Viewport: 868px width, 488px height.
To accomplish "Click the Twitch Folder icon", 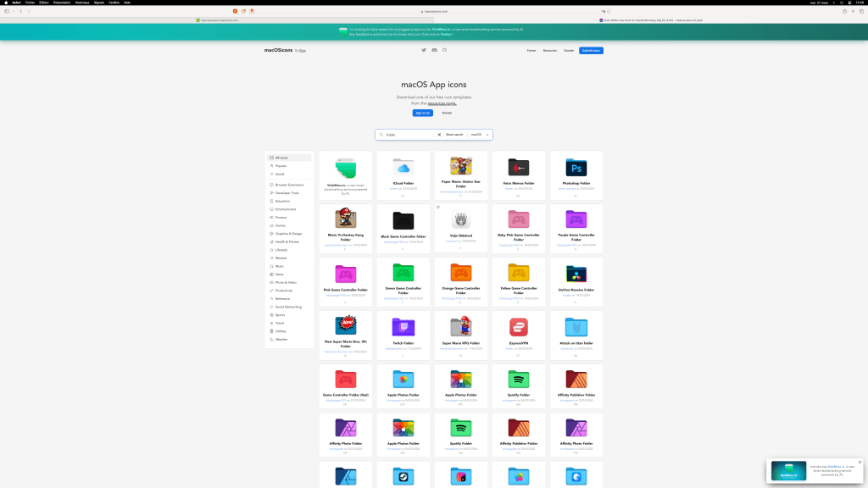I will click(x=403, y=327).
